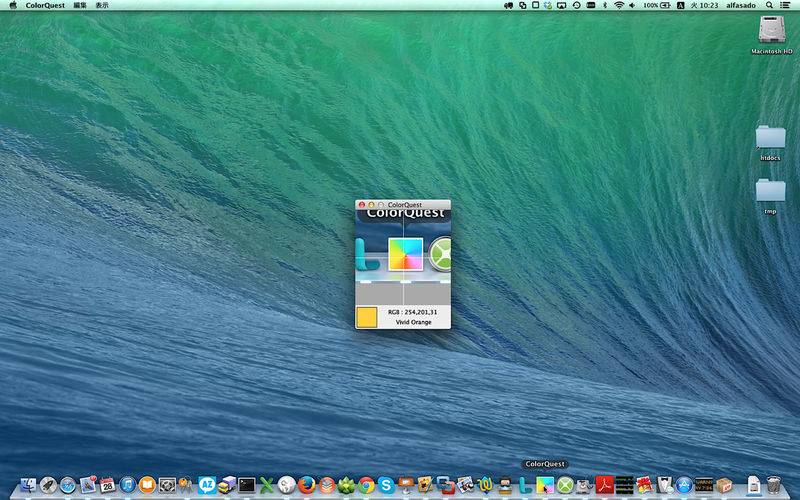The height and width of the screenshot is (500, 800).
Task: Open the green X Excel icon
Action: click(x=267, y=485)
